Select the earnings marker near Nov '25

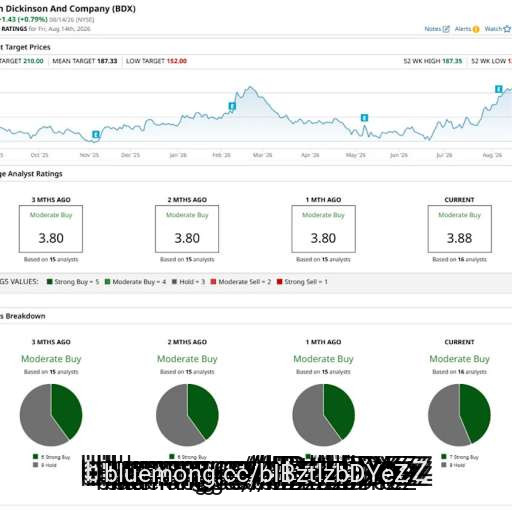tap(96, 135)
